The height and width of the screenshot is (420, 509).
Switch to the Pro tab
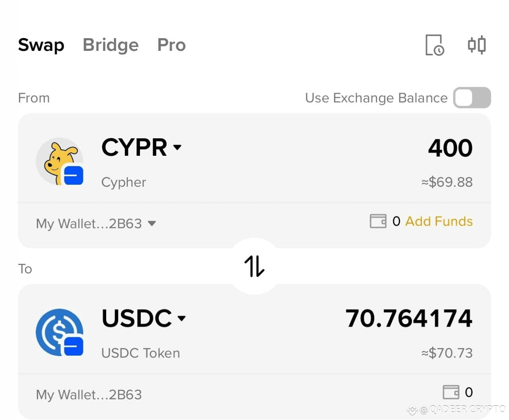171,45
